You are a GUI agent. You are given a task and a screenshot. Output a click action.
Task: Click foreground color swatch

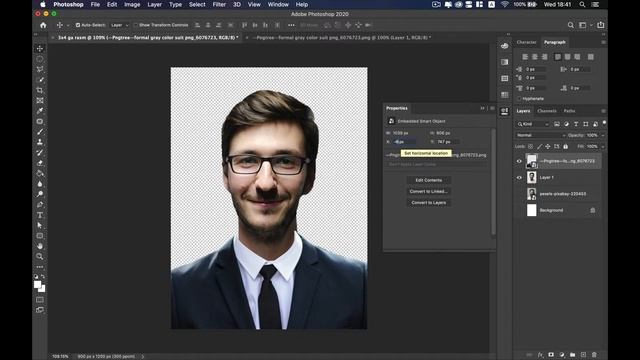pyautogui.click(x=37, y=284)
